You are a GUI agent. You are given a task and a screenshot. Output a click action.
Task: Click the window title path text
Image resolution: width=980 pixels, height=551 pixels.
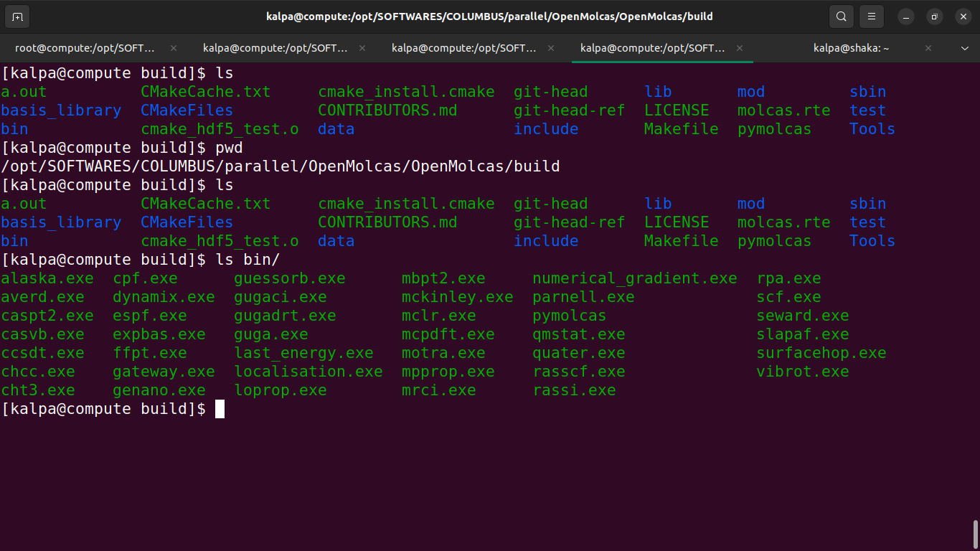pyautogui.click(x=489, y=16)
